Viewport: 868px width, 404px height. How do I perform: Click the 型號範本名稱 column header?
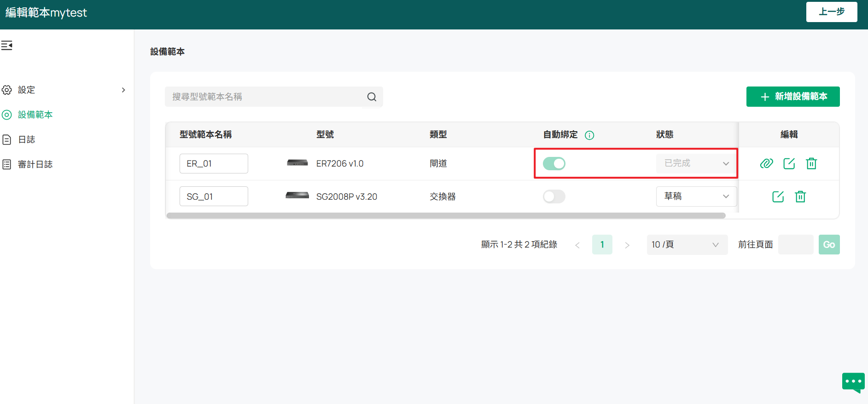tap(206, 134)
